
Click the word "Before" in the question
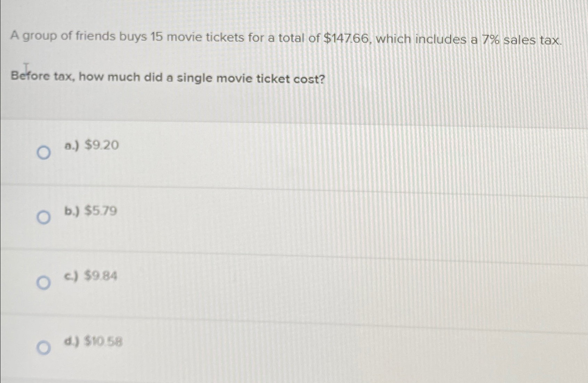click(30, 75)
